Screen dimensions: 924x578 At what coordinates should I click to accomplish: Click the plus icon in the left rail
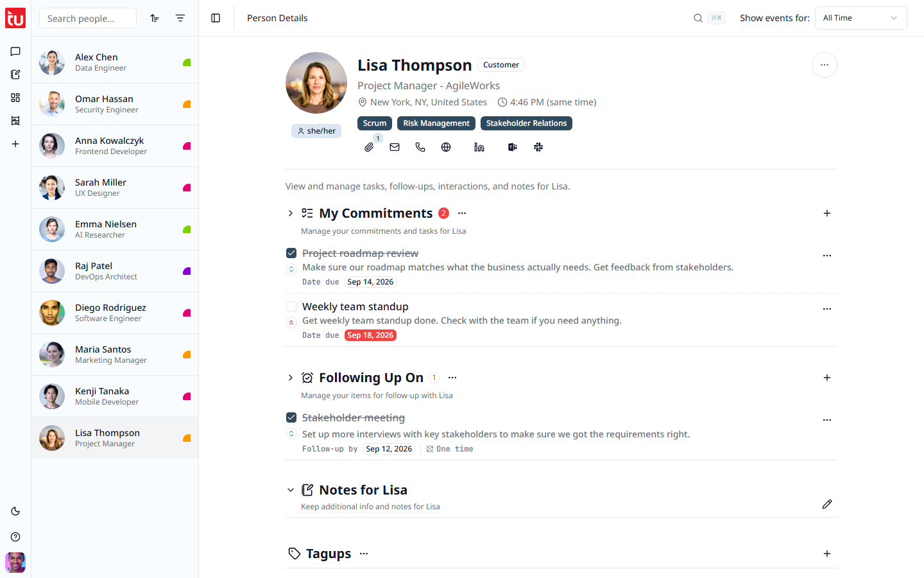click(15, 144)
